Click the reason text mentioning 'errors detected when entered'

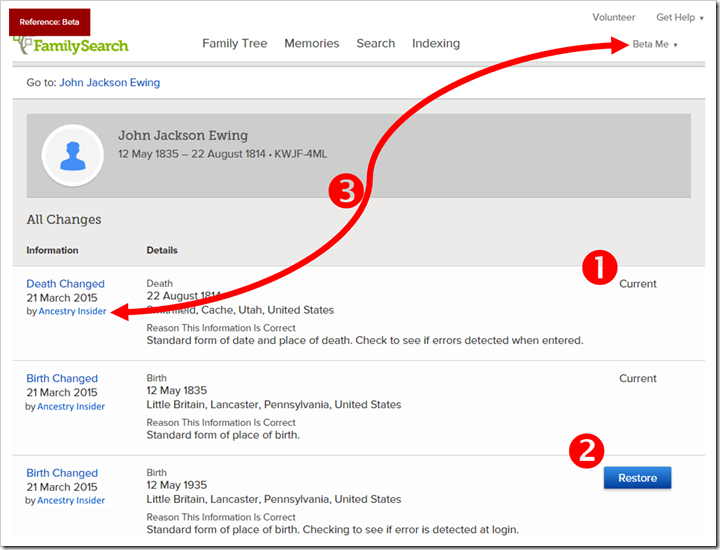click(x=365, y=340)
